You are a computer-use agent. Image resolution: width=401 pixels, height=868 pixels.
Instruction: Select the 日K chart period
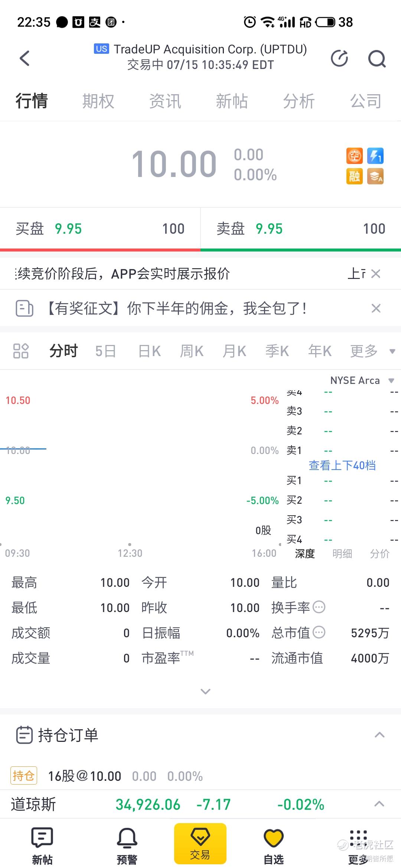[x=150, y=351]
